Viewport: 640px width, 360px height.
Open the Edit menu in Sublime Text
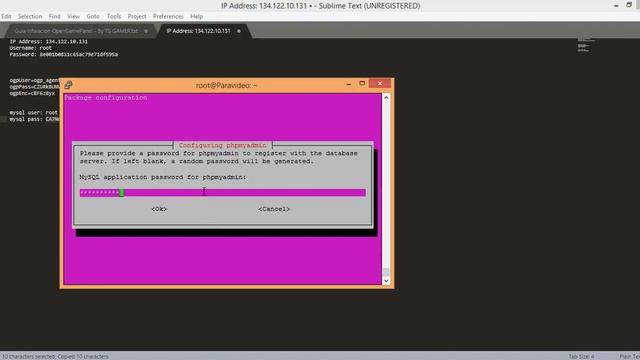(6, 16)
